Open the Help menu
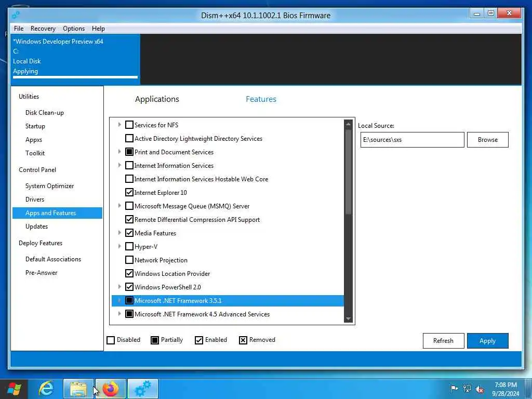The image size is (532, 399). [98, 29]
